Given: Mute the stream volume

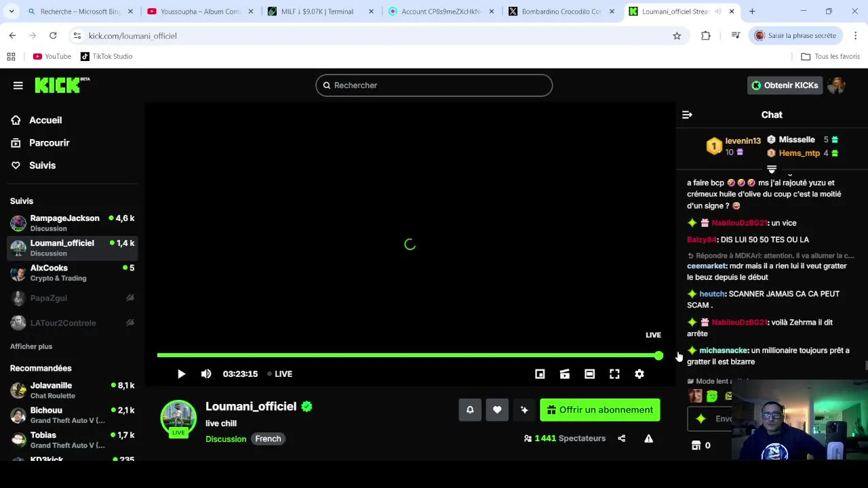Looking at the screenshot, I should pyautogui.click(x=206, y=374).
